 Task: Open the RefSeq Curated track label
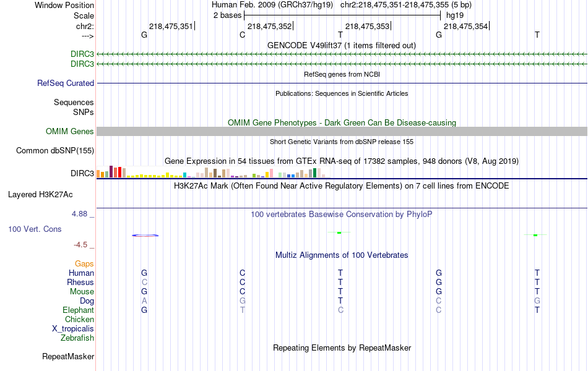65,83
